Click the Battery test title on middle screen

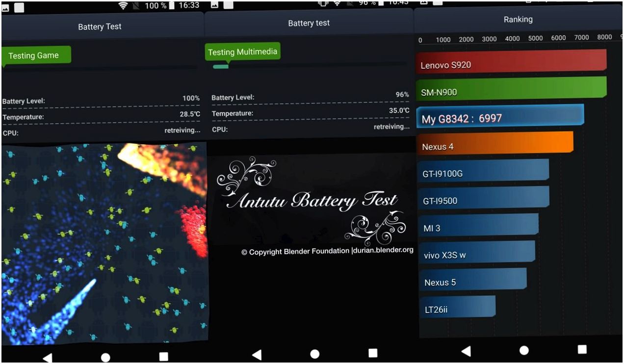coord(309,23)
